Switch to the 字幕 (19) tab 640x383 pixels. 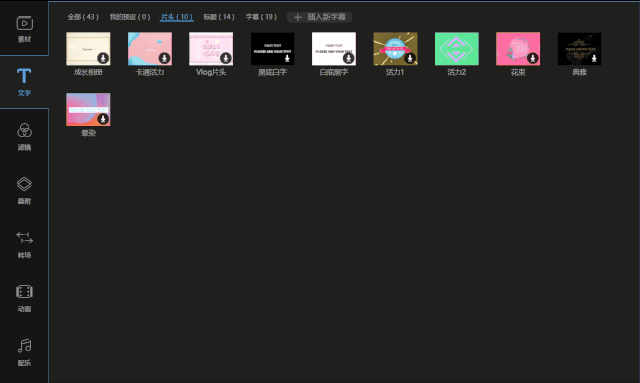pyautogui.click(x=261, y=17)
